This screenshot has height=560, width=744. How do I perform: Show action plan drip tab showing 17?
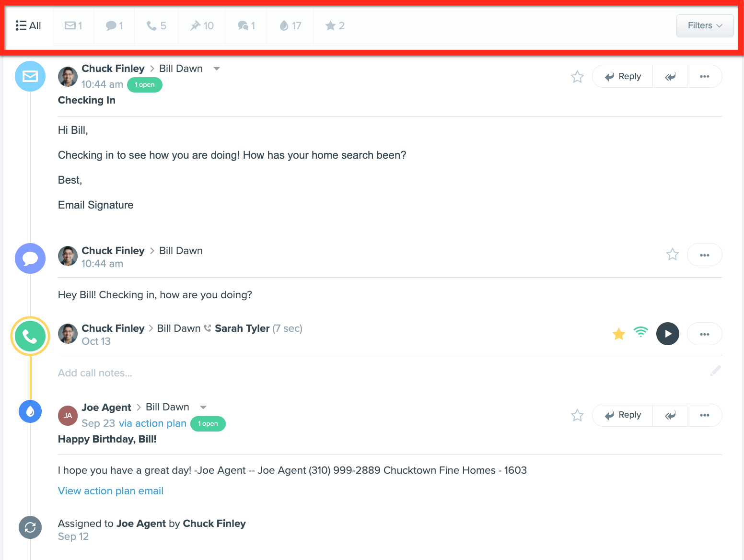pos(290,26)
